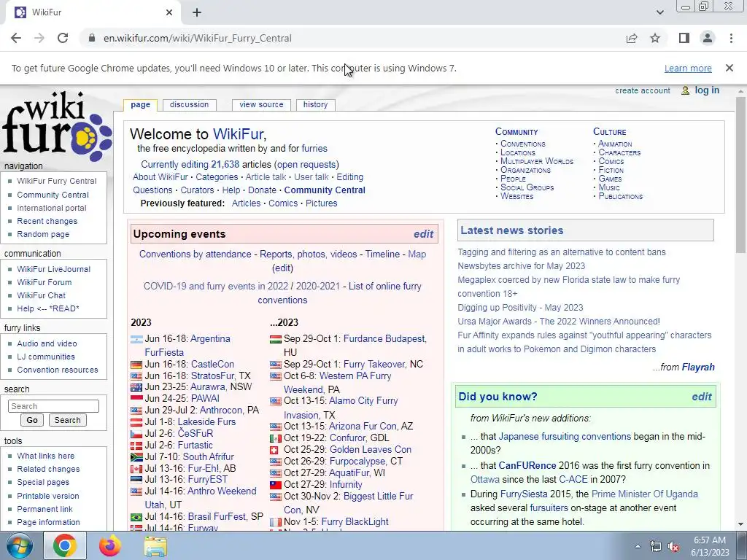This screenshot has height=560, width=747.
Task: Click the Taiwan flag beside Infurnity
Action: tap(275, 485)
